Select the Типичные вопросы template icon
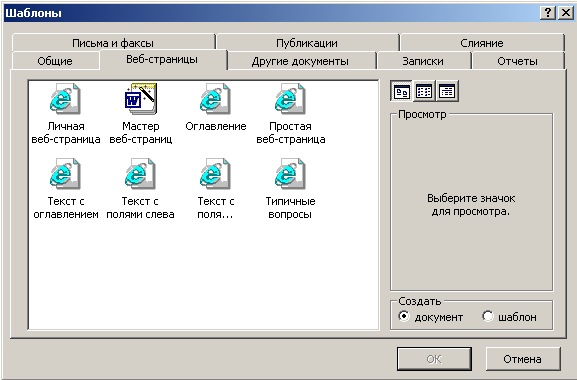This screenshot has width=577, height=380. click(x=290, y=174)
